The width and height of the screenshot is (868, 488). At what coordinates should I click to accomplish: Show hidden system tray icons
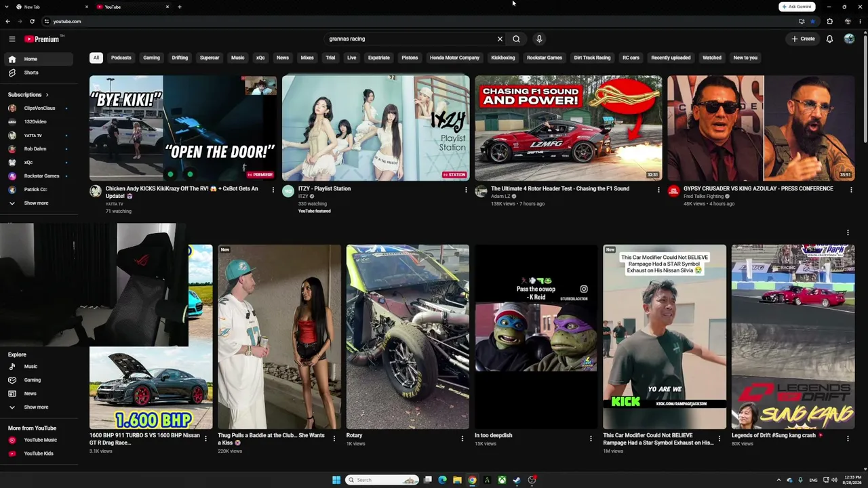coord(778,480)
